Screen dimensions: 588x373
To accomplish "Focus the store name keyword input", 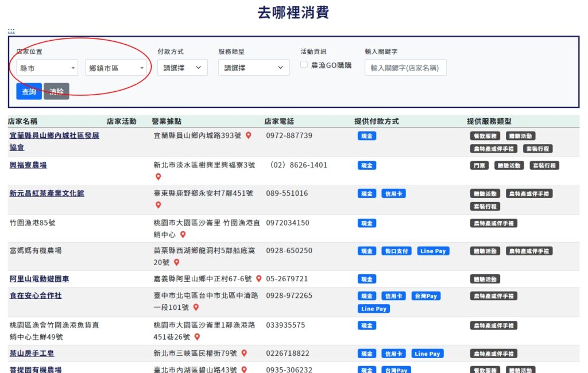I will (405, 68).
